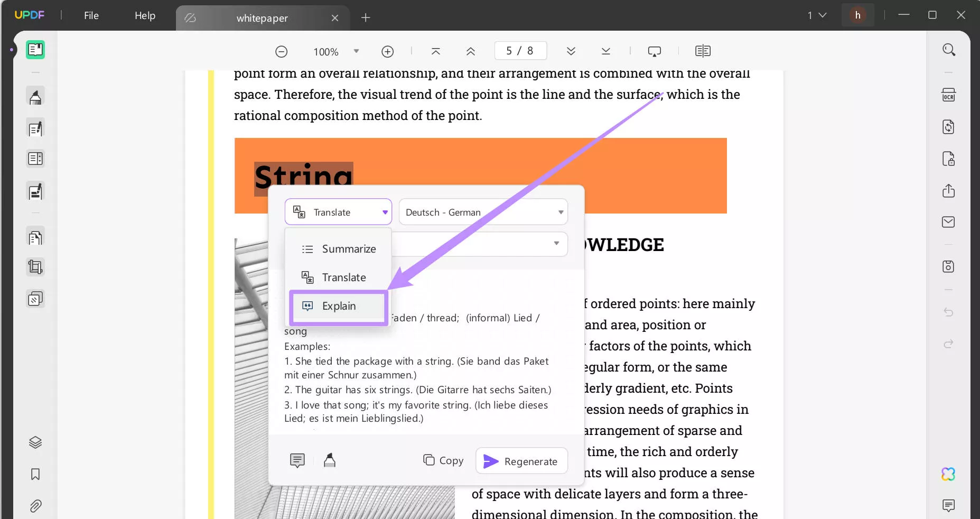This screenshot has width=980, height=519.
Task: Open the Help menu
Action: [x=145, y=15]
